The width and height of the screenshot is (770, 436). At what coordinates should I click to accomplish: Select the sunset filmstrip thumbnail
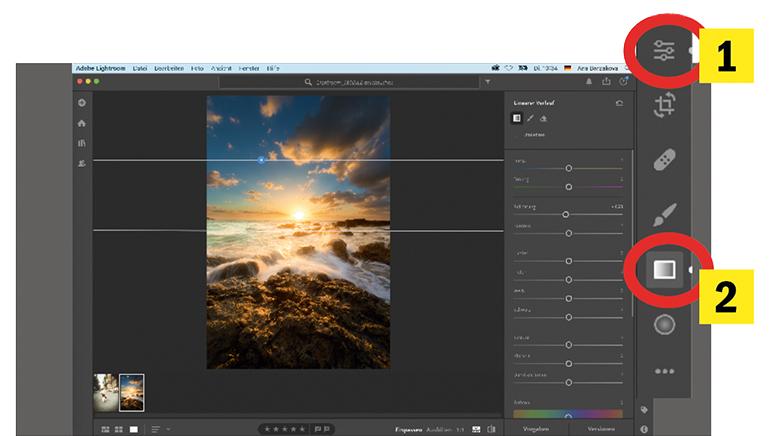coord(132,392)
